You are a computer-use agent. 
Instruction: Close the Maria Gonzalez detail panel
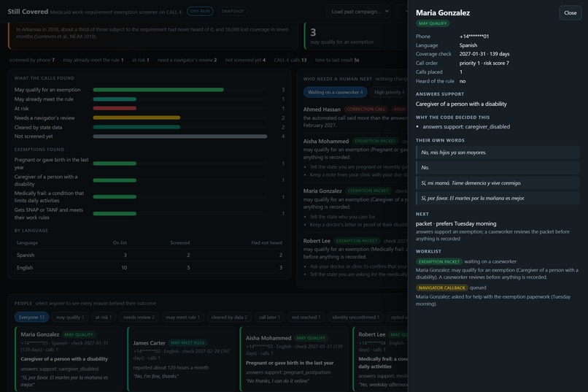(570, 12)
